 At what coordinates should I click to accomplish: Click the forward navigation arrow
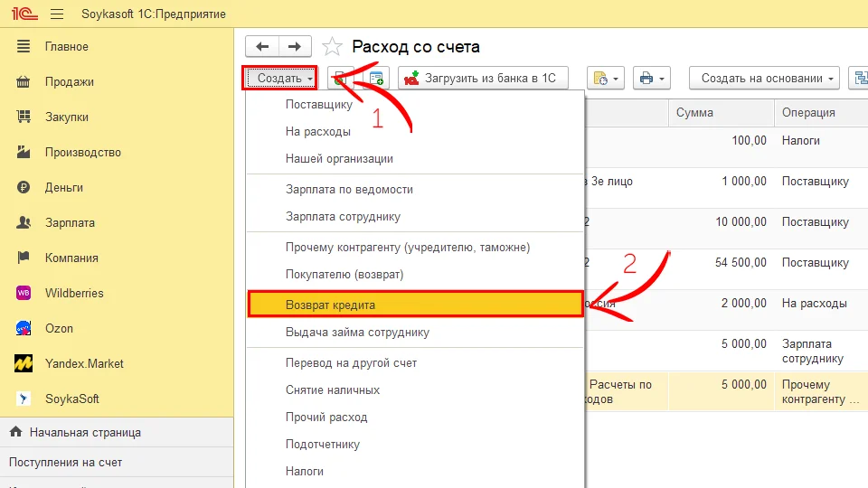coord(294,47)
